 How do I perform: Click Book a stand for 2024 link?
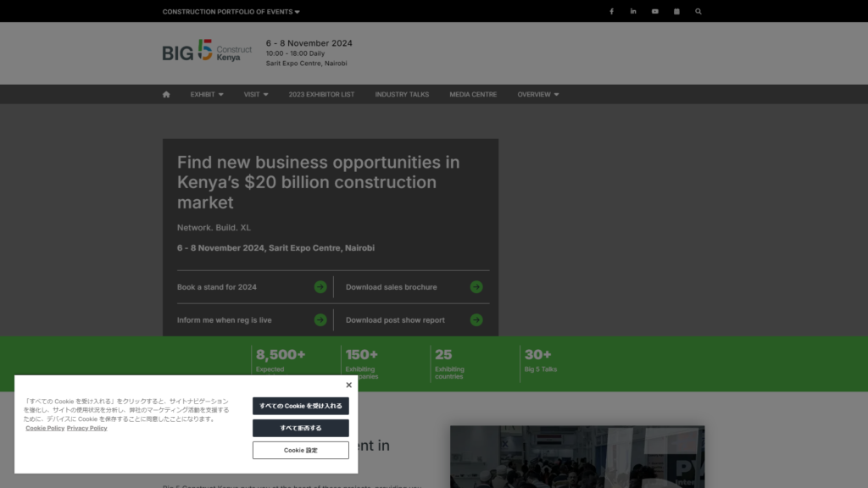(x=216, y=286)
